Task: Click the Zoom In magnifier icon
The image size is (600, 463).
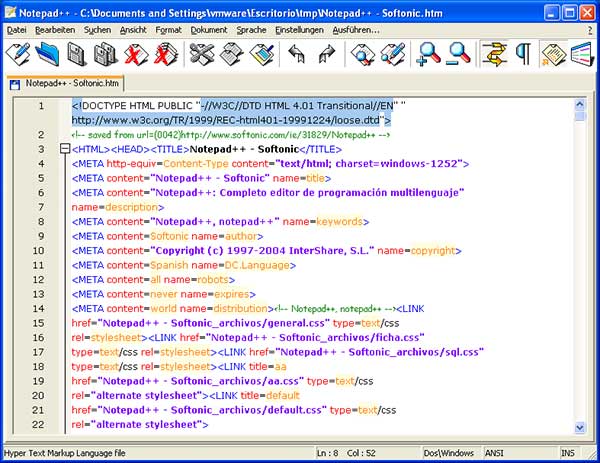Action: pyautogui.click(x=429, y=54)
